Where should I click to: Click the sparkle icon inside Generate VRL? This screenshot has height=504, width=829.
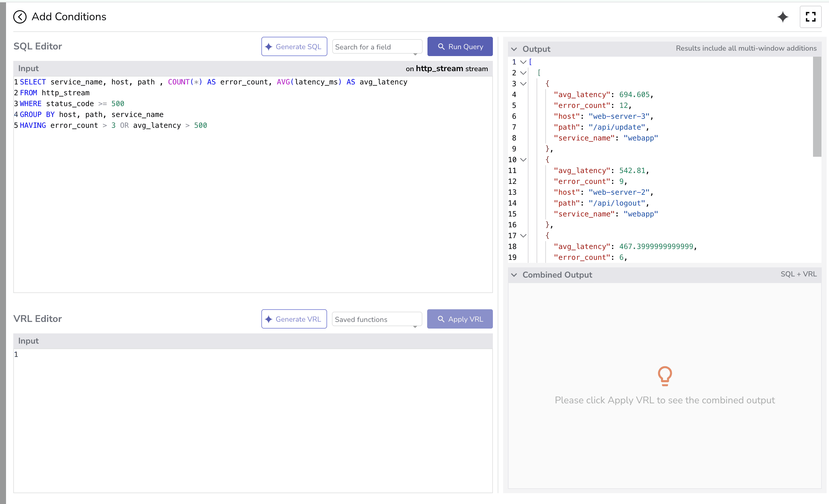[268, 319]
